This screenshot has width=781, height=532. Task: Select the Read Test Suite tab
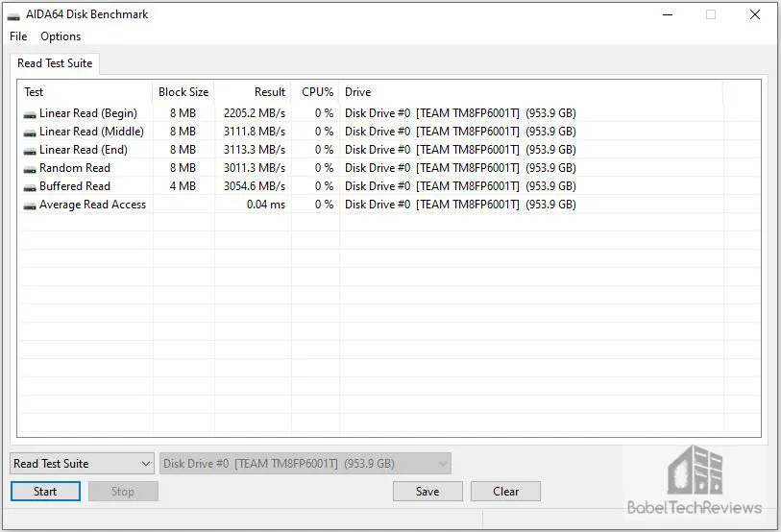[x=55, y=63]
